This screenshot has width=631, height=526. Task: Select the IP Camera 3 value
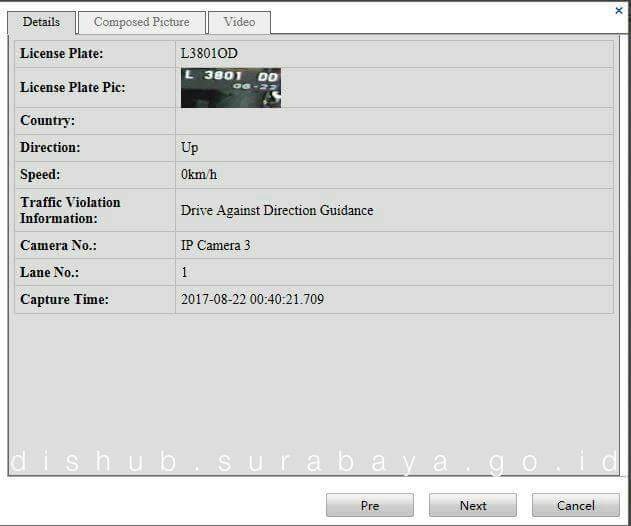point(218,245)
